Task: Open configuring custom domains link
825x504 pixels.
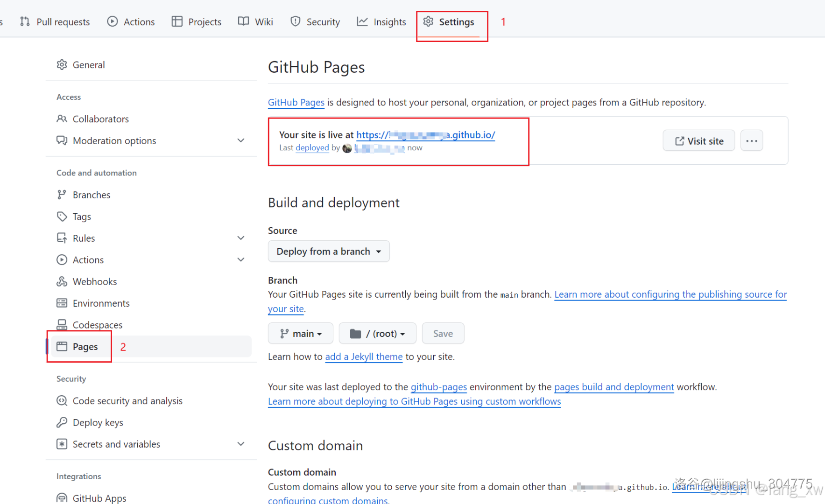Action: [x=328, y=500]
